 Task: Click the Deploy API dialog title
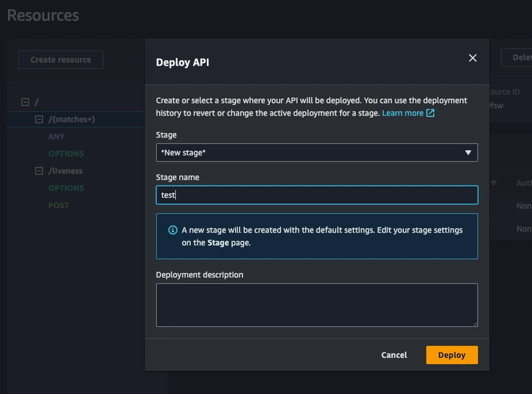coord(182,62)
